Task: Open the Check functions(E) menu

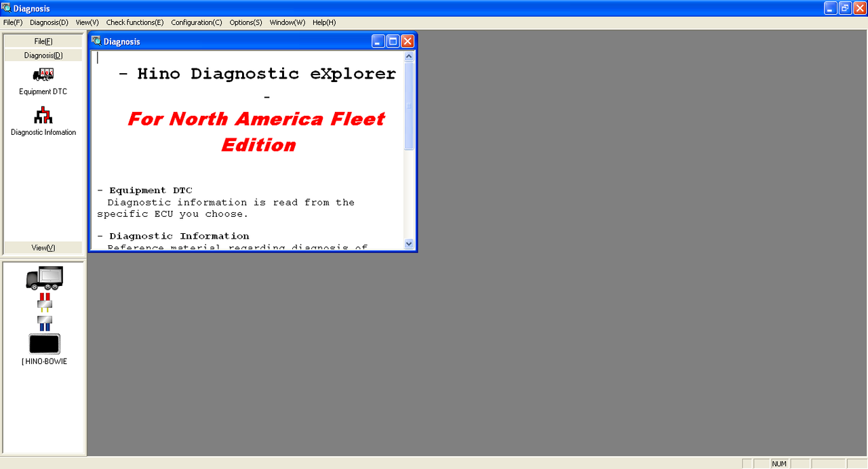Action: [x=135, y=22]
